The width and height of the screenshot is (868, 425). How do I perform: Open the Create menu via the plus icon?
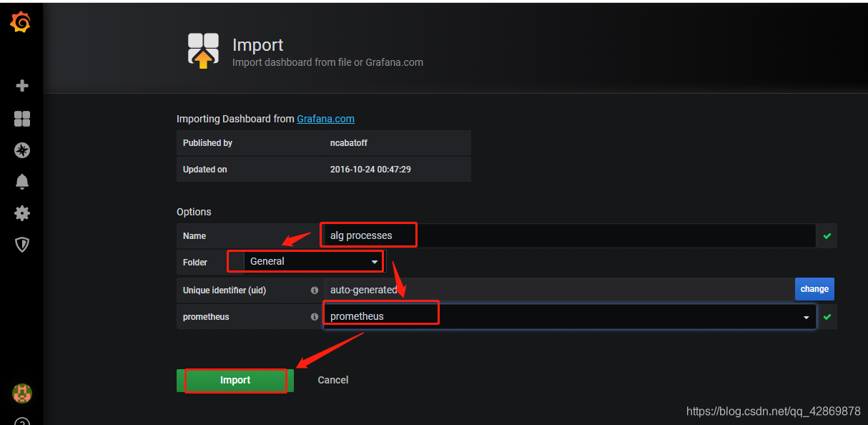coord(21,85)
